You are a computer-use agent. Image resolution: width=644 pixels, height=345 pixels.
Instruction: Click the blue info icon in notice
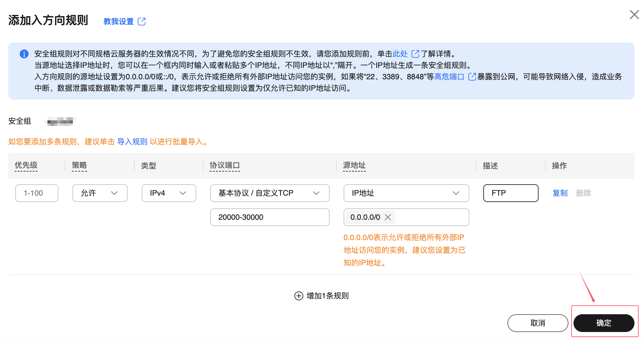(x=24, y=54)
